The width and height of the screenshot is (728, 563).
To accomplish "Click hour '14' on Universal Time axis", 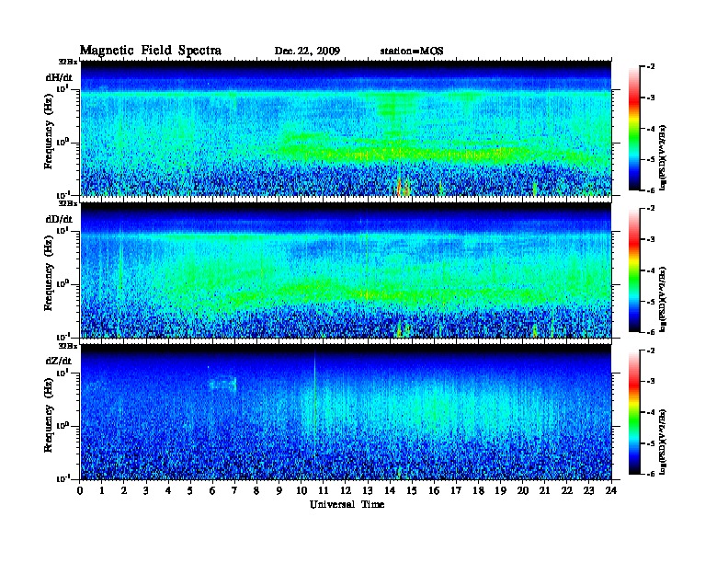I will tap(390, 491).
